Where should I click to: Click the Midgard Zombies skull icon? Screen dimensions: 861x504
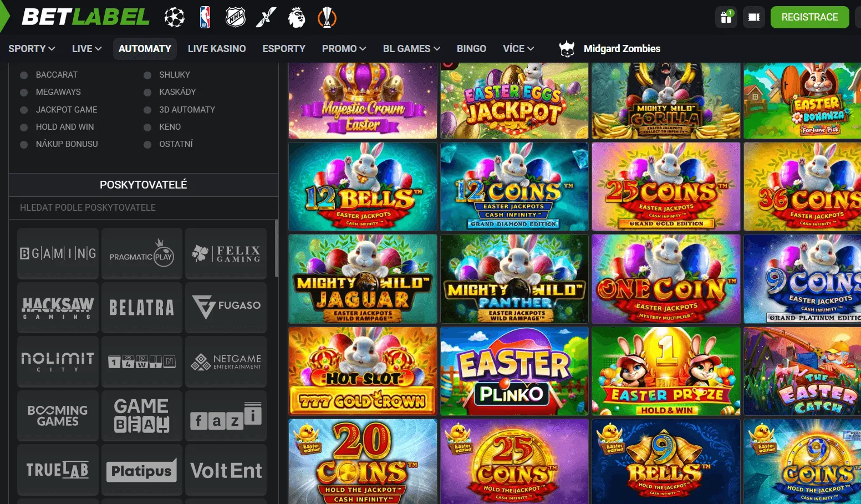[567, 49]
